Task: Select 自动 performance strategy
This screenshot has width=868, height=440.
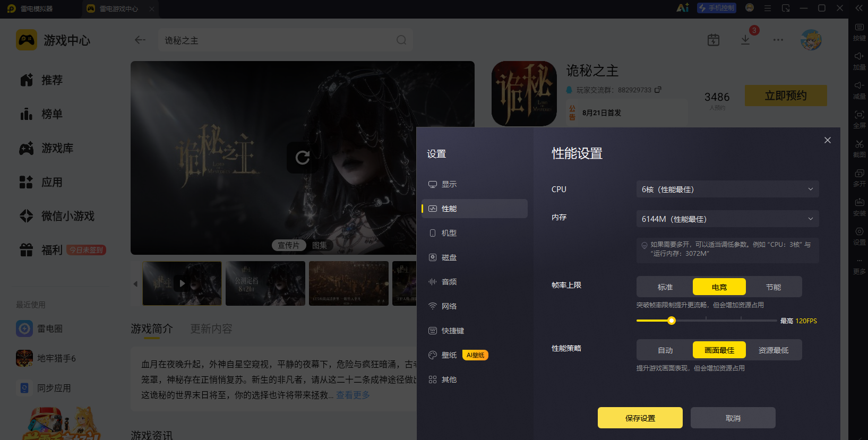Action: [665, 350]
